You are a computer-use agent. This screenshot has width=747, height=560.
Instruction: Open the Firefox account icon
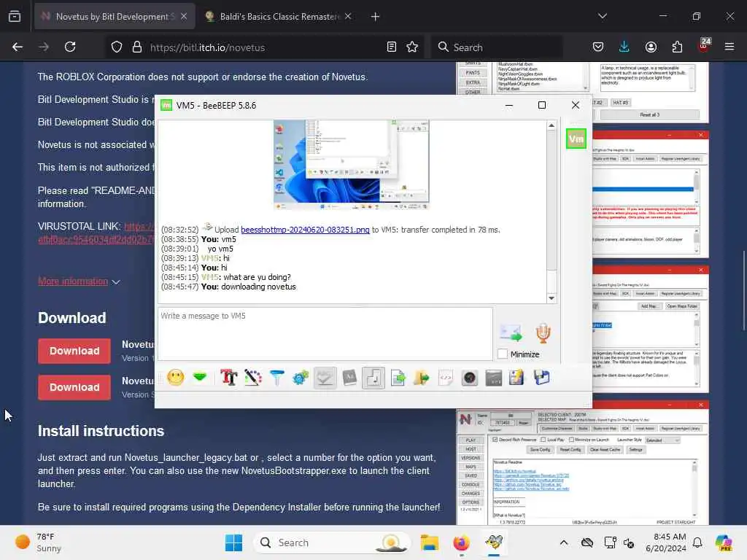point(651,47)
